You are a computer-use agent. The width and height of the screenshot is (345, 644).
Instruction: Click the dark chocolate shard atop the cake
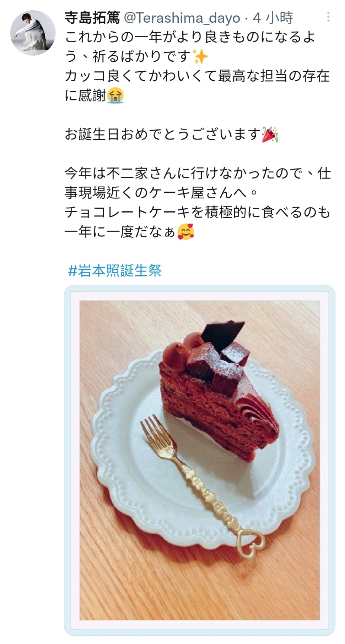coord(223,333)
